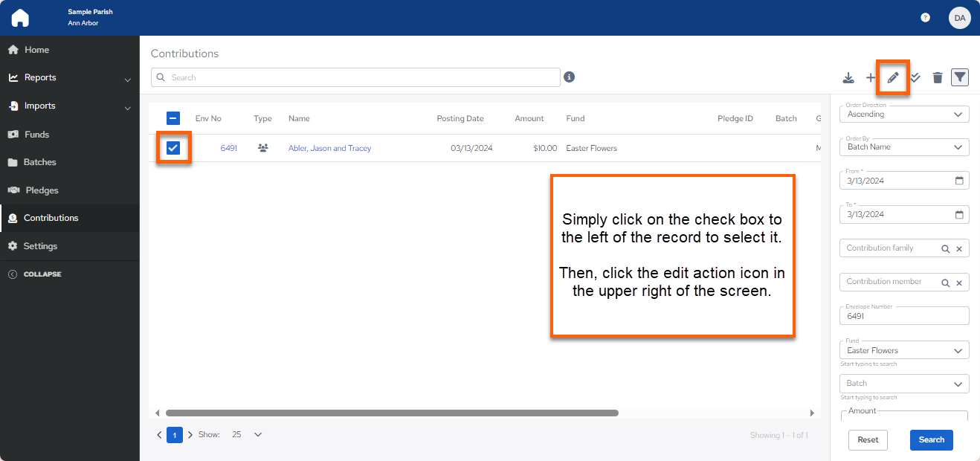Go to next page arrow
This screenshot has height=461, width=980.
click(190, 435)
